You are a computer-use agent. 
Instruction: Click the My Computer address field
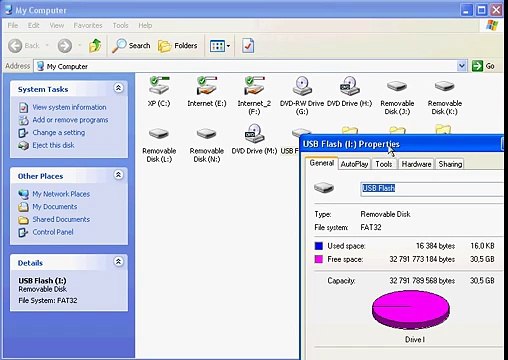246,66
